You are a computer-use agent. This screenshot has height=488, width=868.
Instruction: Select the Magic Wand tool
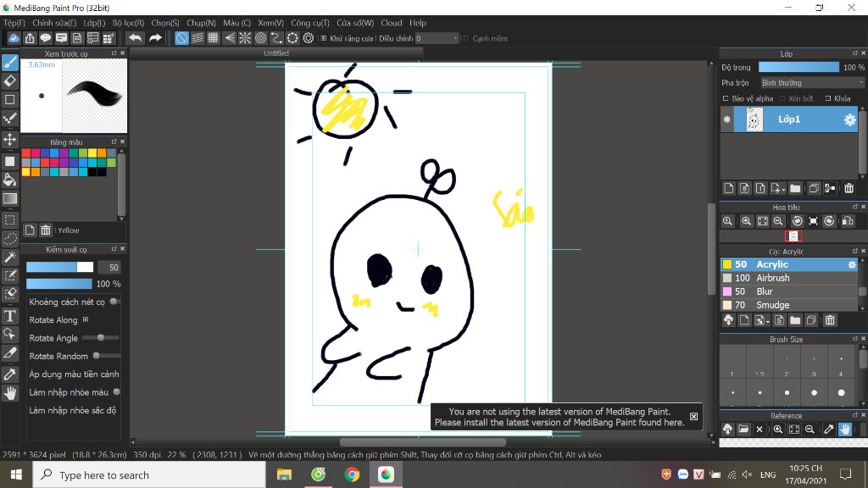pos(10,257)
